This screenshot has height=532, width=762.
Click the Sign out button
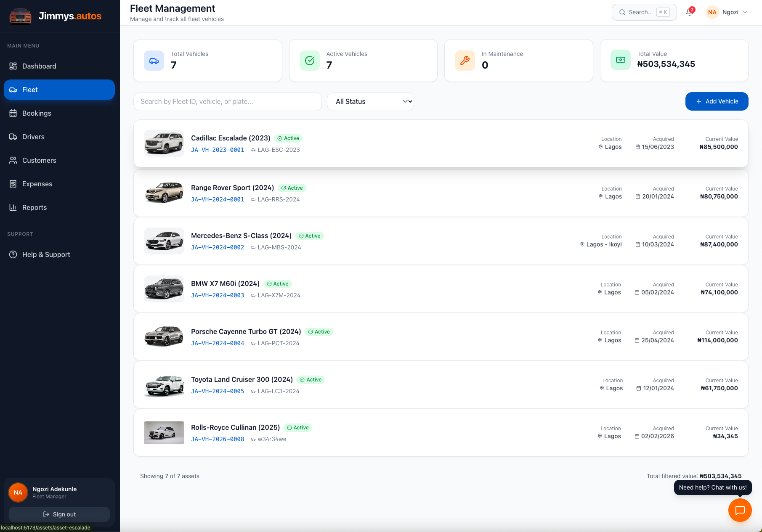pos(59,514)
